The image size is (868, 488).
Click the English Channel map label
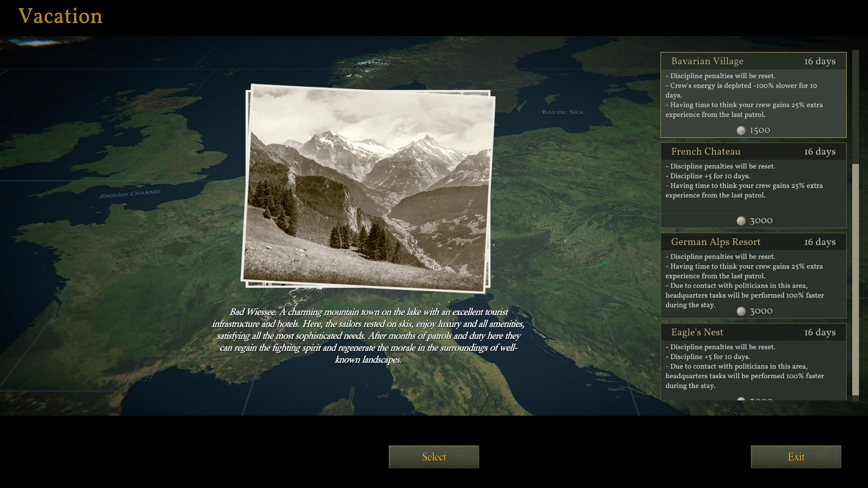(x=130, y=194)
